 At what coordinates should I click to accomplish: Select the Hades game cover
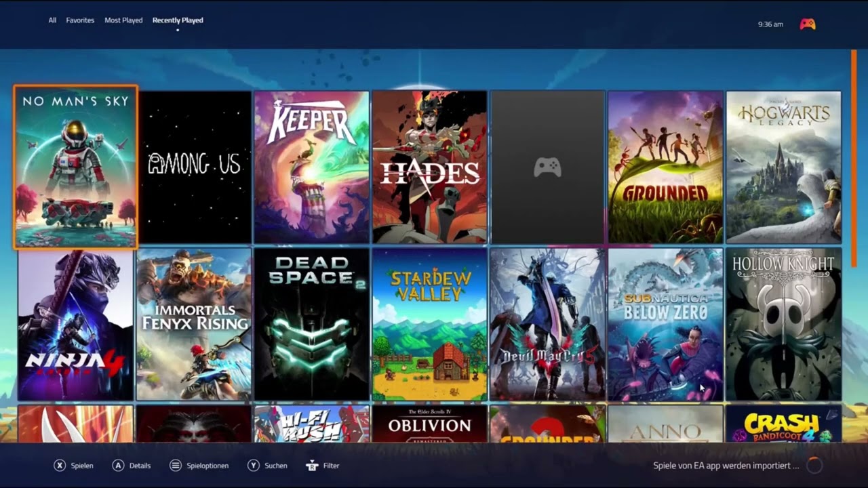click(429, 167)
